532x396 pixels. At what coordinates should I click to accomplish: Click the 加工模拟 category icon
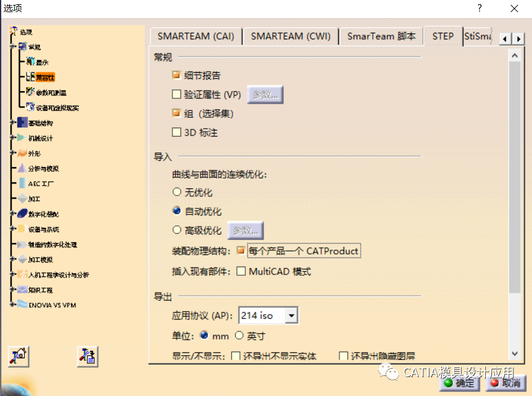[22, 259]
